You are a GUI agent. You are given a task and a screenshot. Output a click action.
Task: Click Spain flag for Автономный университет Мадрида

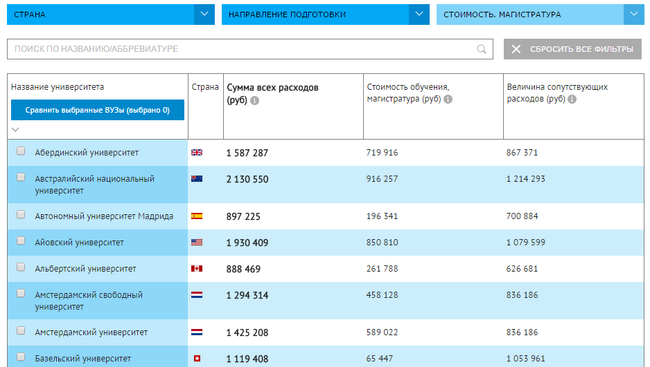click(x=196, y=216)
